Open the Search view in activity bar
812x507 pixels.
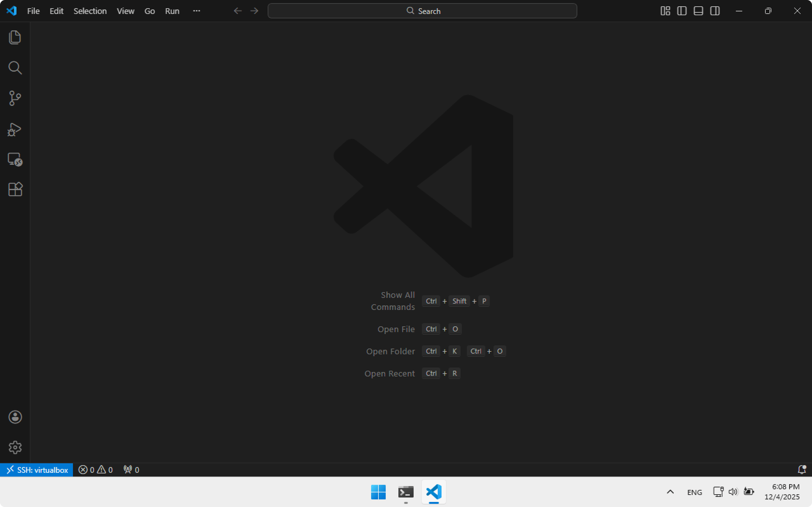(15, 68)
